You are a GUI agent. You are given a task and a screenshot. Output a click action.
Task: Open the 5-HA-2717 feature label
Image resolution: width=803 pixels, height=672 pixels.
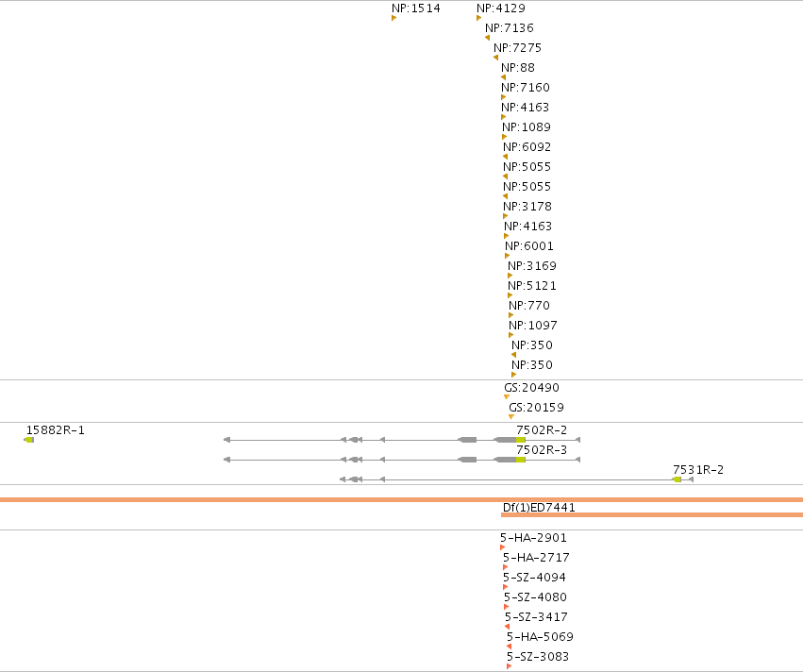click(x=536, y=557)
